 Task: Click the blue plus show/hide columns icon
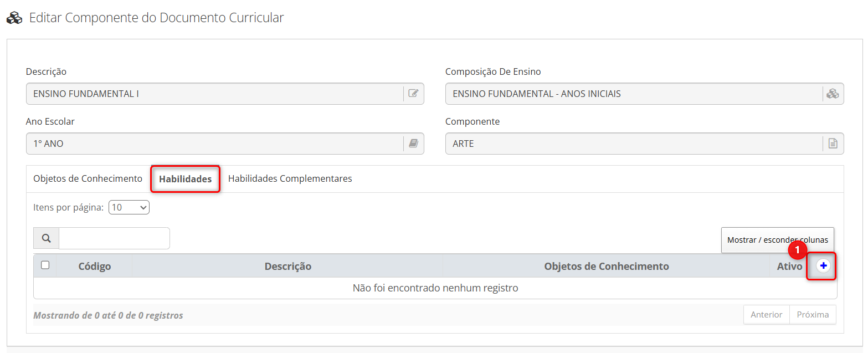823,266
